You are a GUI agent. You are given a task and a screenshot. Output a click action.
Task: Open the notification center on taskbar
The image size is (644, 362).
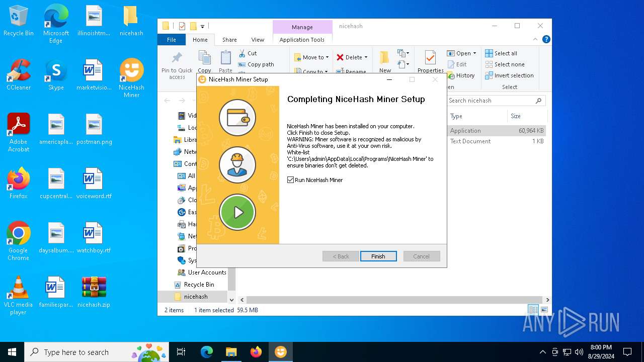(x=627, y=352)
